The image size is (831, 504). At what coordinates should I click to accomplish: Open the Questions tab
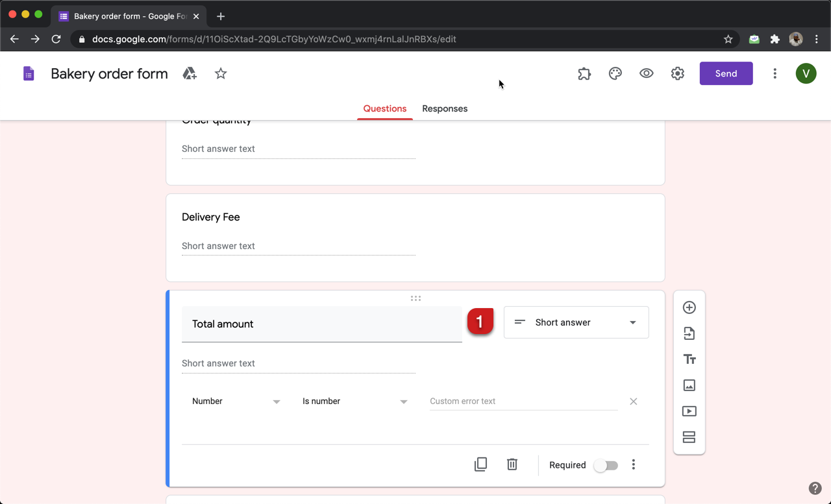[x=384, y=108]
